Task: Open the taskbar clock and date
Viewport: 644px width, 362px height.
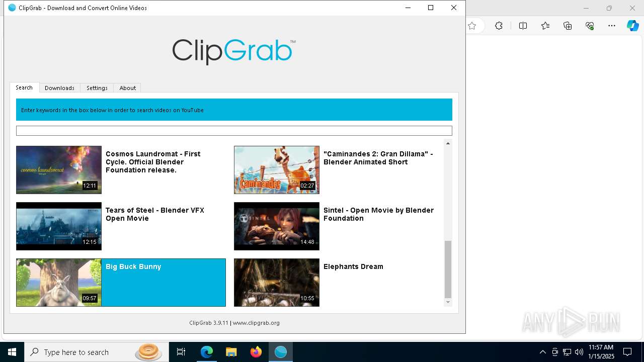Action: (601, 352)
